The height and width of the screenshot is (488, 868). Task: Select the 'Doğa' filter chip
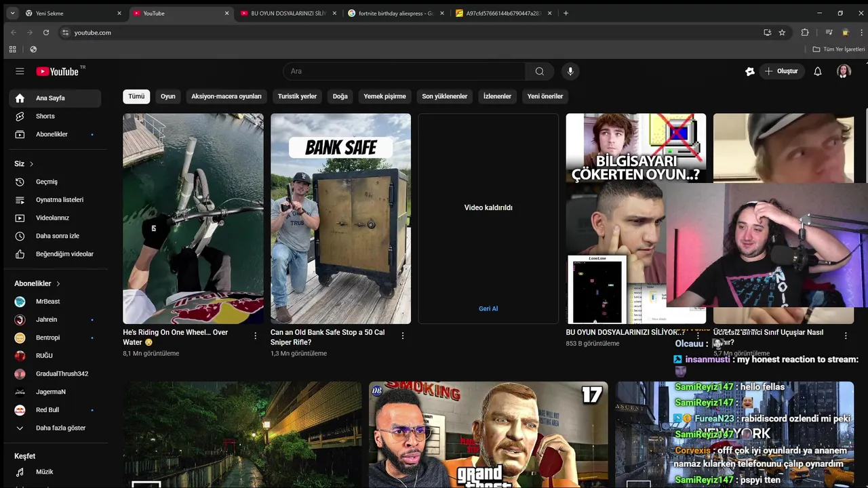(340, 96)
